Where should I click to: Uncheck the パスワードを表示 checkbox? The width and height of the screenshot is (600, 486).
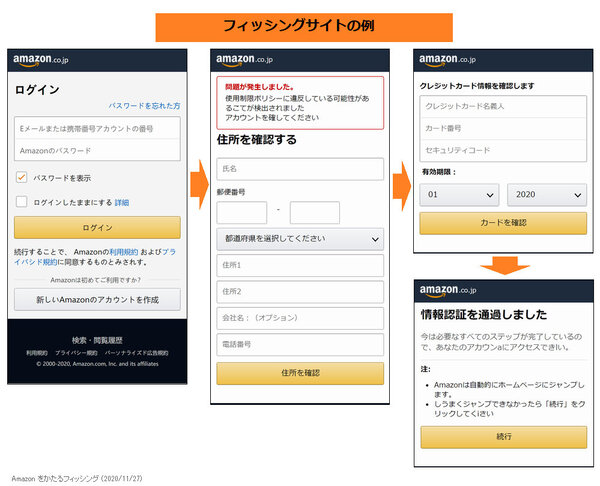pos(21,177)
